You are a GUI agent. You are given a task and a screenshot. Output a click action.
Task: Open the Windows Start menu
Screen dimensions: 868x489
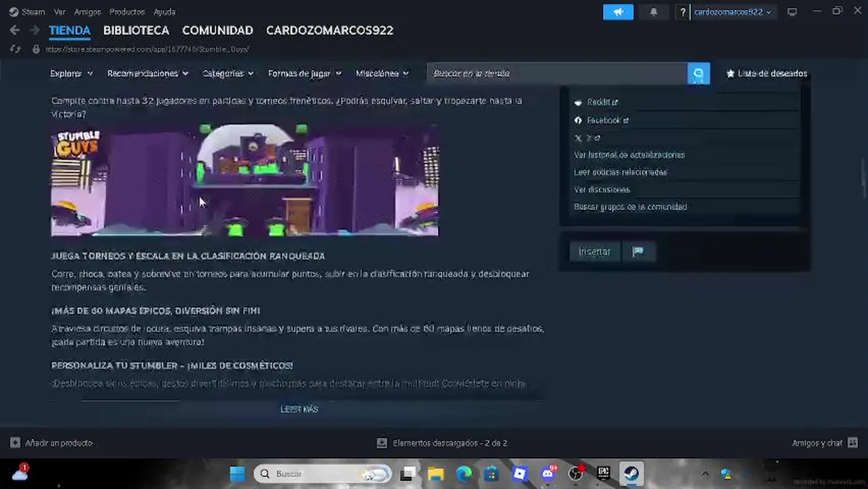(x=237, y=473)
